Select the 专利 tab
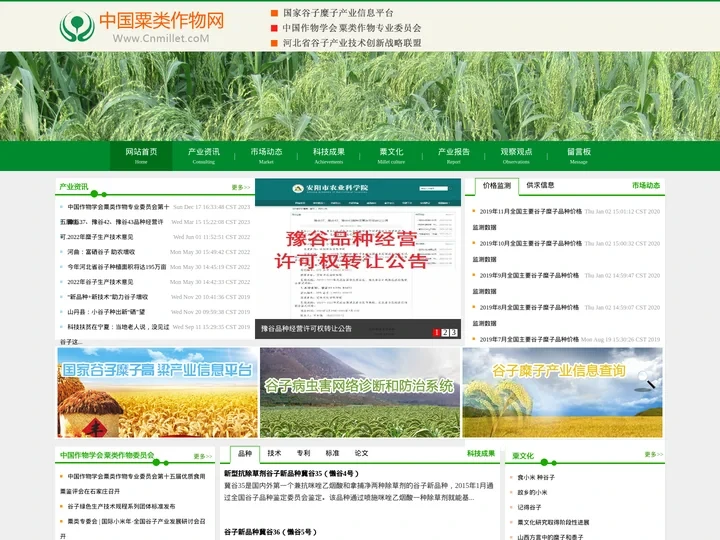Screen dimensions: 720x540 tap(303, 453)
